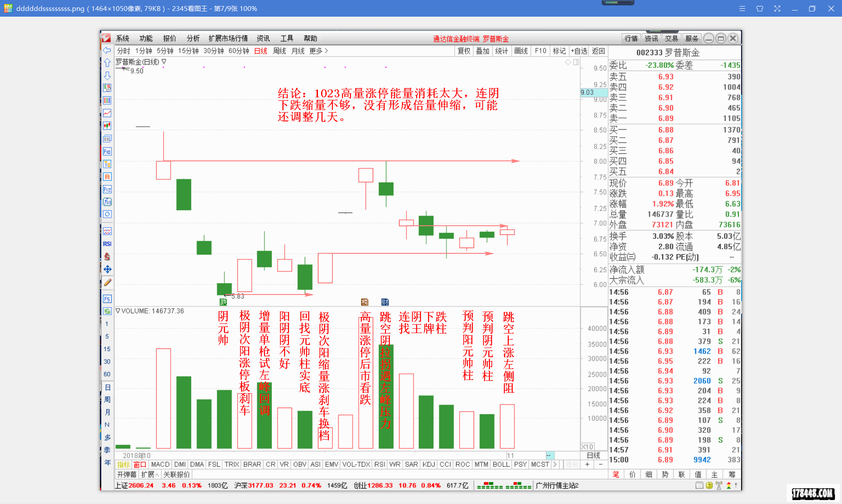Select the 1 minute period in sidebar

(x=107, y=324)
